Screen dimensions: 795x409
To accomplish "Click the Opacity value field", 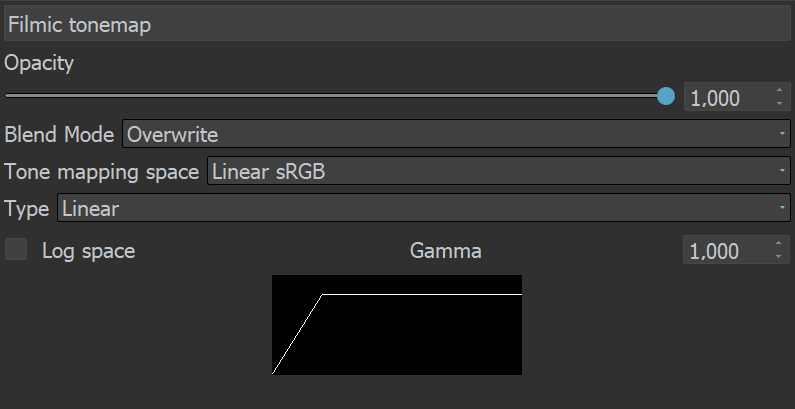I will [x=726, y=98].
